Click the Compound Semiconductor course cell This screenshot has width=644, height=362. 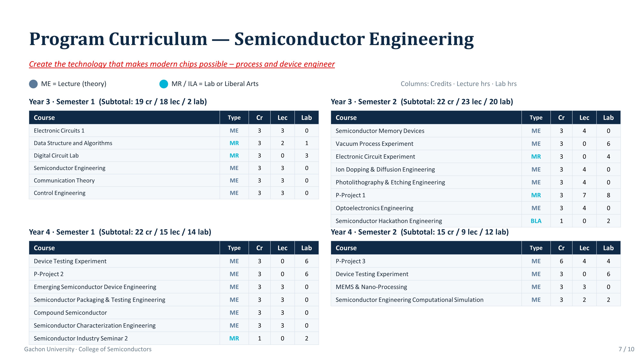coord(124,313)
